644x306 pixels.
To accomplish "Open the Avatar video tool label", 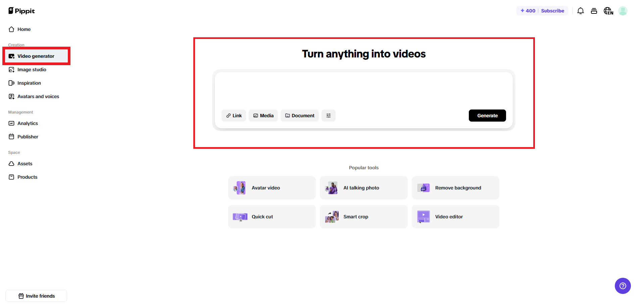I will [266, 188].
